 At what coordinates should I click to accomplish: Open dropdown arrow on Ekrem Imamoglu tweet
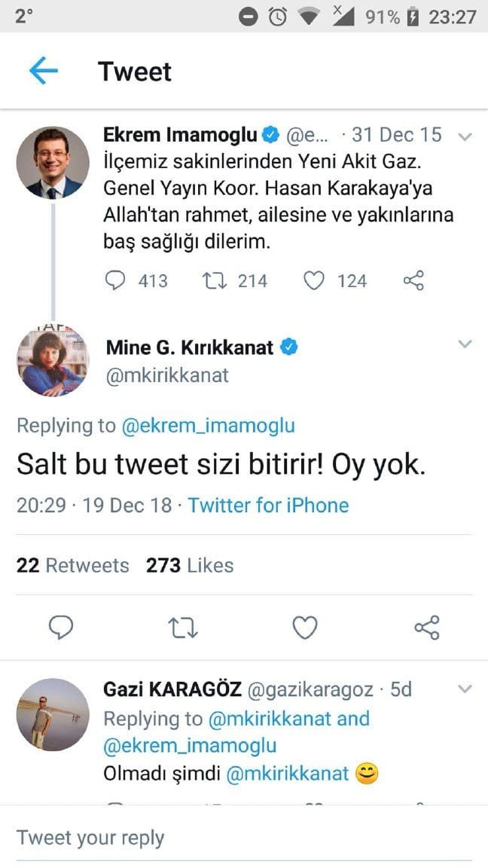coord(465,136)
